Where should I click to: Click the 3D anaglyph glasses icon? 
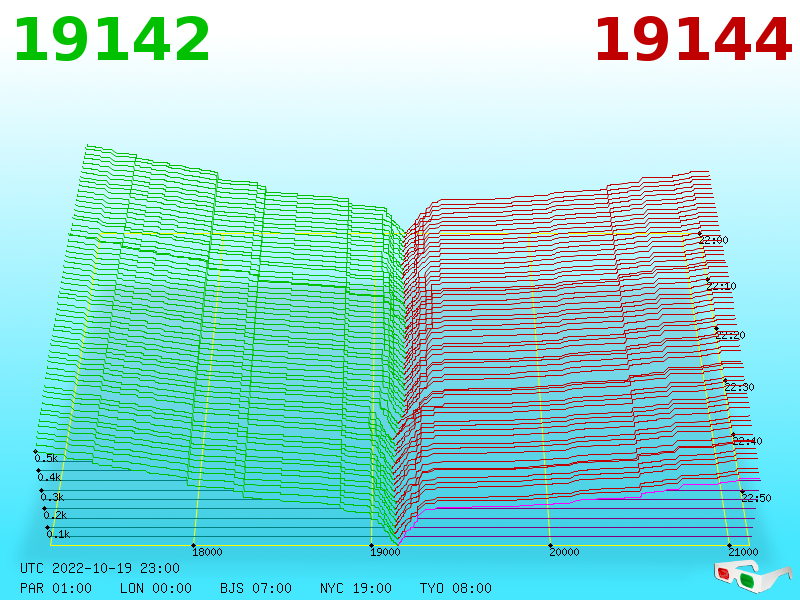tap(752, 577)
